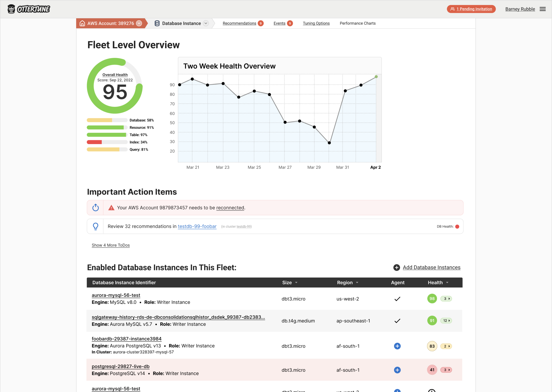The width and height of the screenshot is (552, 392).
Task: Open the Database Instance dropdown chevron
Action: [206, 23]
